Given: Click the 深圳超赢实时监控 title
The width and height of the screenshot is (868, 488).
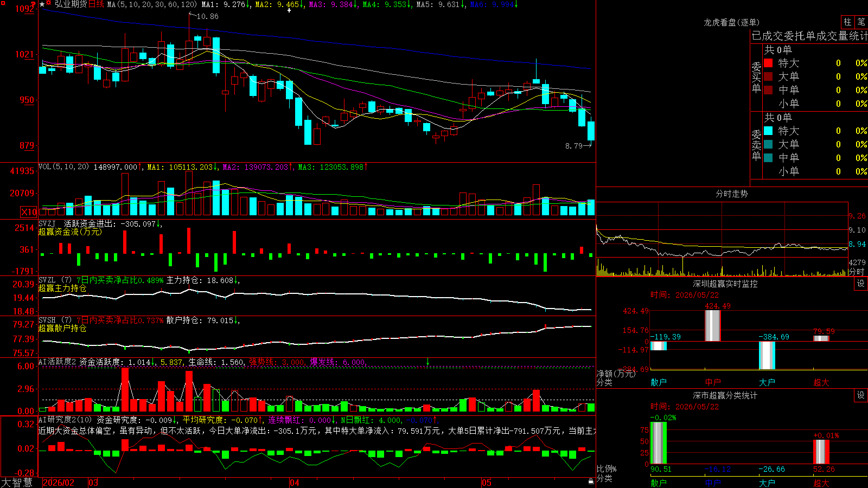Looking at the screenshot, I should (x=725, y=284).
